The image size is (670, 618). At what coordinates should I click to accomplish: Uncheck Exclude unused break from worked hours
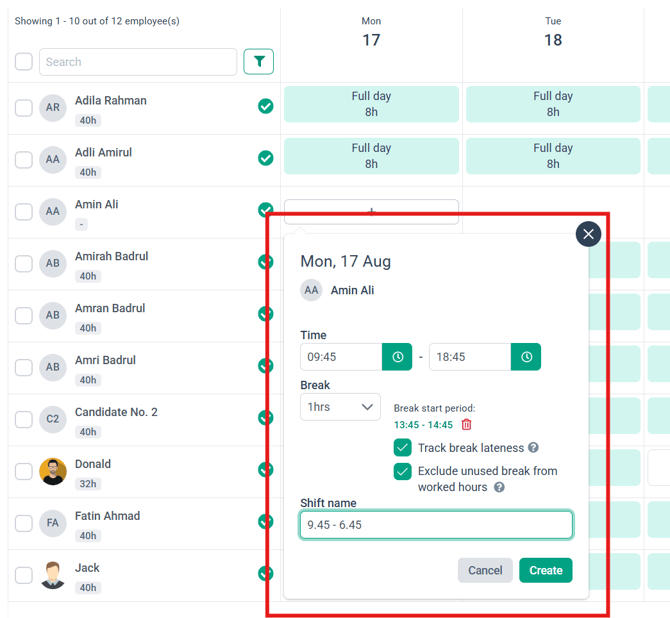(x=403, y=471)
